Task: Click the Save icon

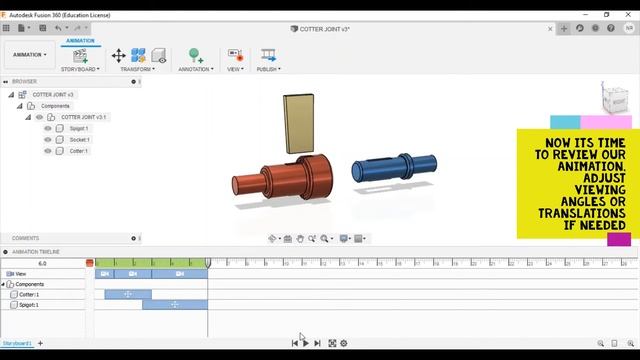Action: click(42, 28)
